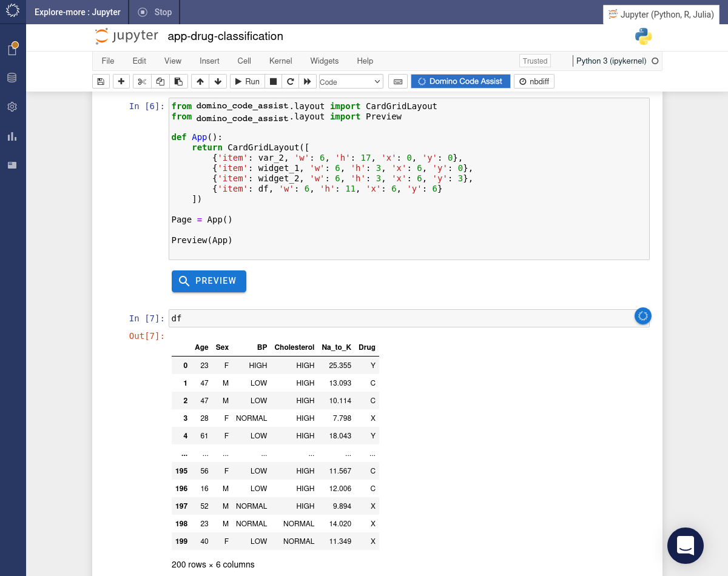The width and height of the screenshot is (728, 576).
Task: Open the cell type dropdown showing Code
Action: tap(351, 81)
